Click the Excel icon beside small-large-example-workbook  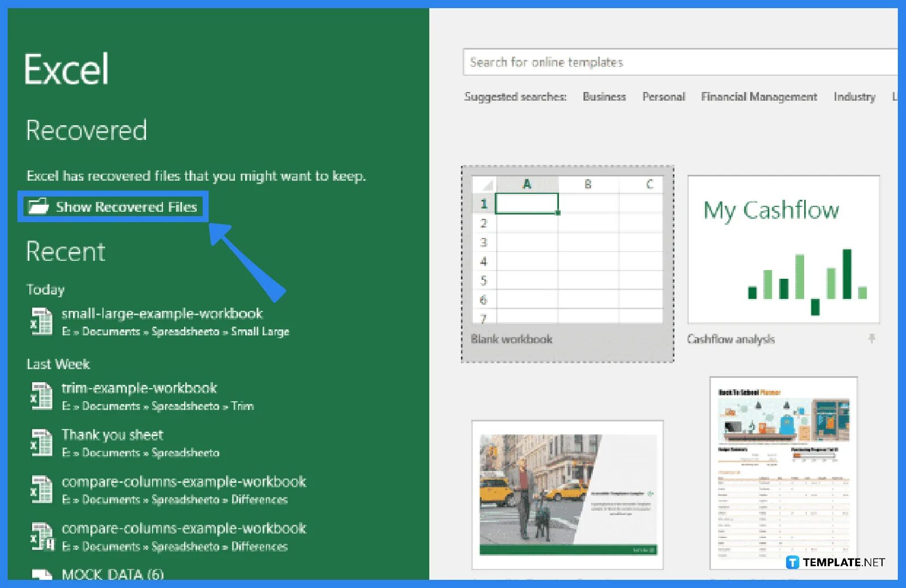(x=41, y=322)
